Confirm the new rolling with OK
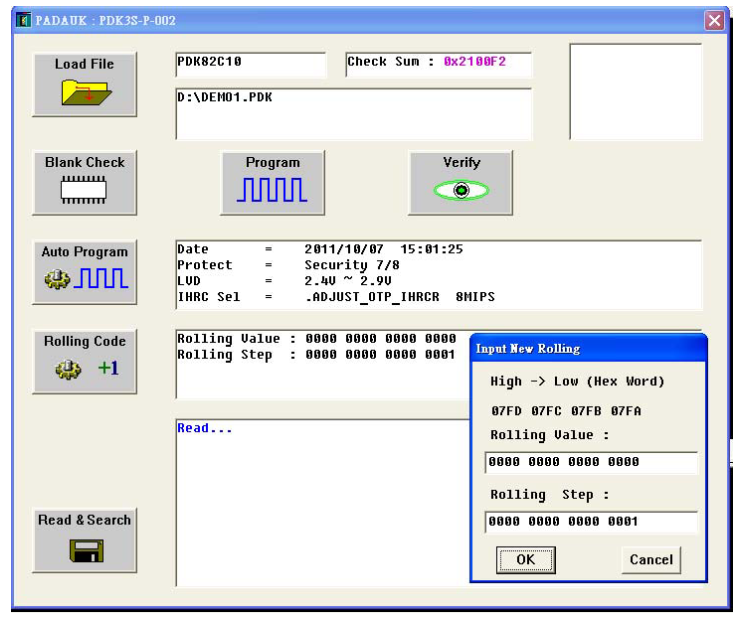This screenshot has height=620, width=737. (x=525, y=560)
